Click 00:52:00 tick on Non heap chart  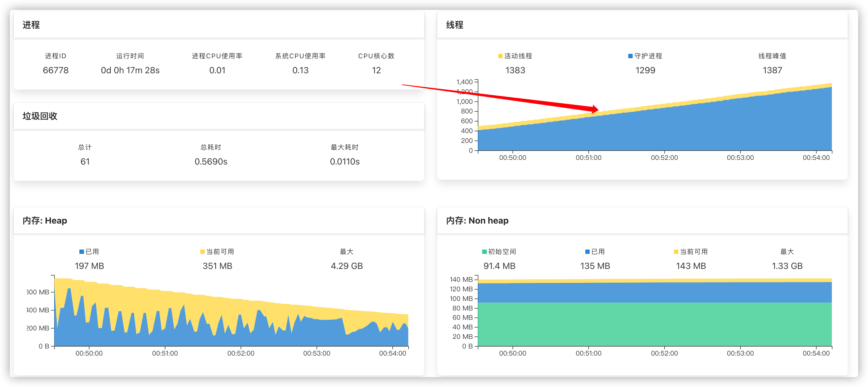tap(664, 353)
